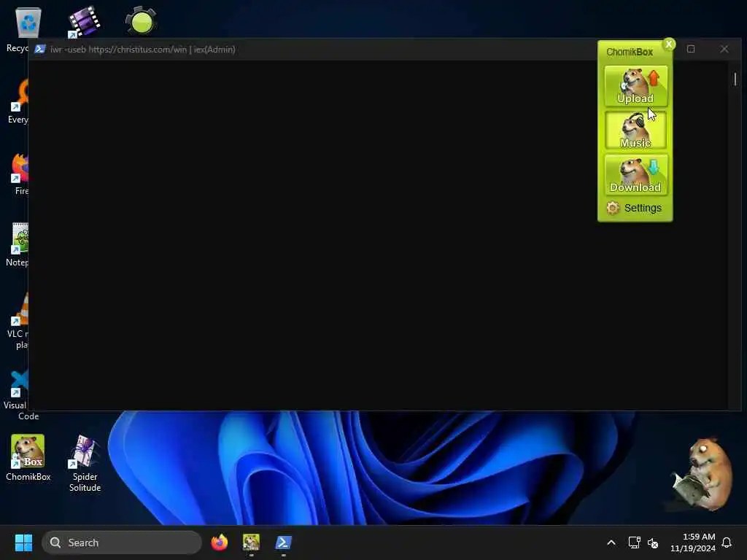Select the Spider Solitude desktop shortcut
This screenshot has width=747, height=560.
[x=85, y=463]
